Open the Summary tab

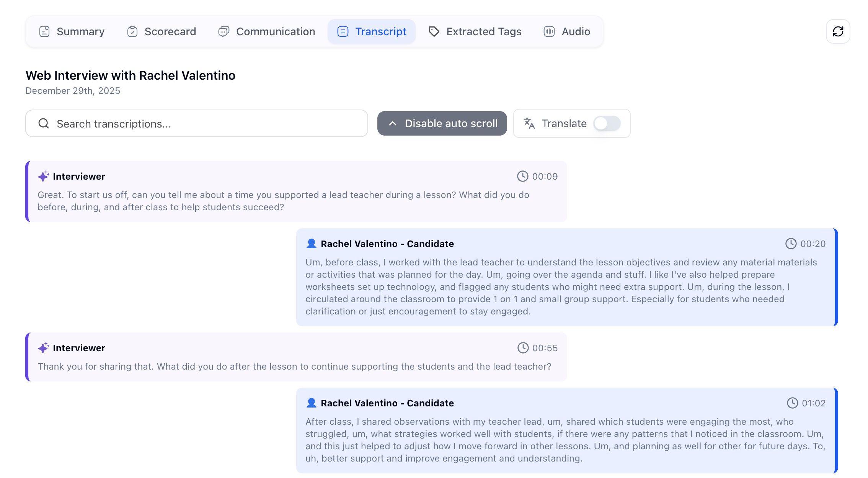(x=72, y=31)
